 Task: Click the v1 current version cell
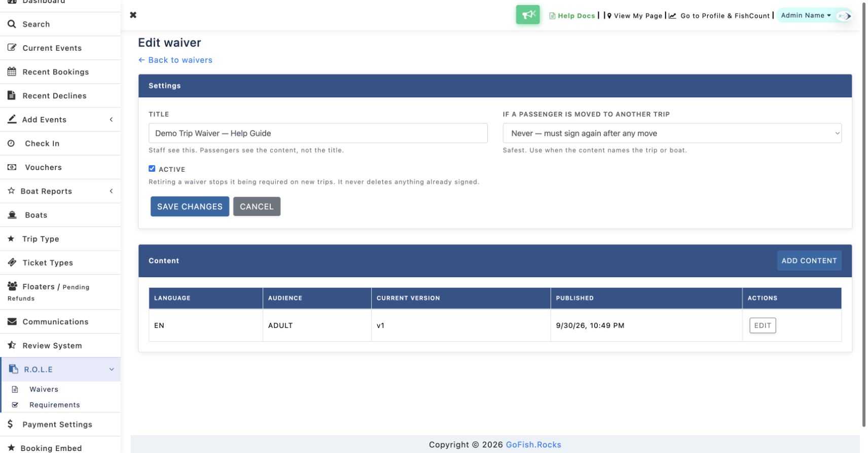[461, 325]
